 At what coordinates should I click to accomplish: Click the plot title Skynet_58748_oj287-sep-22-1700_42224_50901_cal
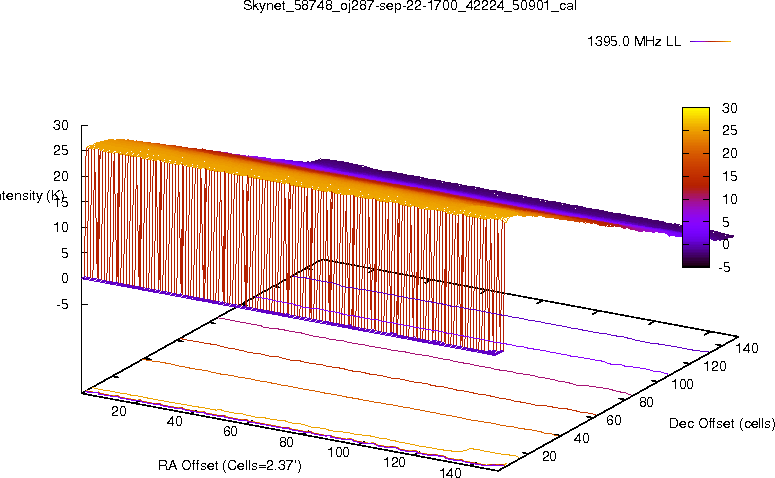(x=410, y=6)
